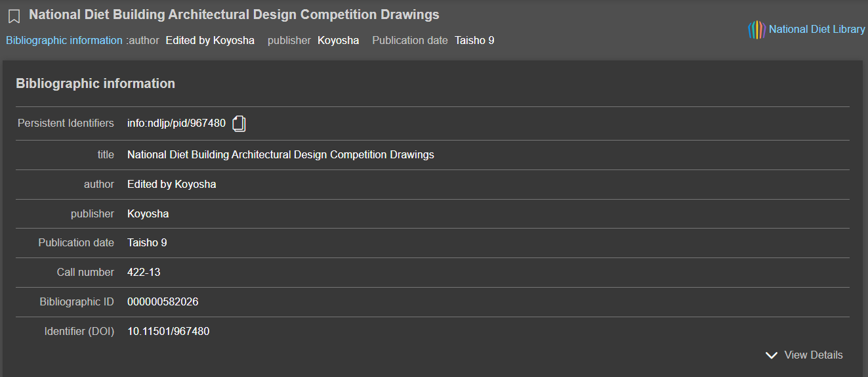This screenshot has height=377, width=868.
Task: Click Publication date value Taisho 9 in table
Action: click(x=147, y=243)
